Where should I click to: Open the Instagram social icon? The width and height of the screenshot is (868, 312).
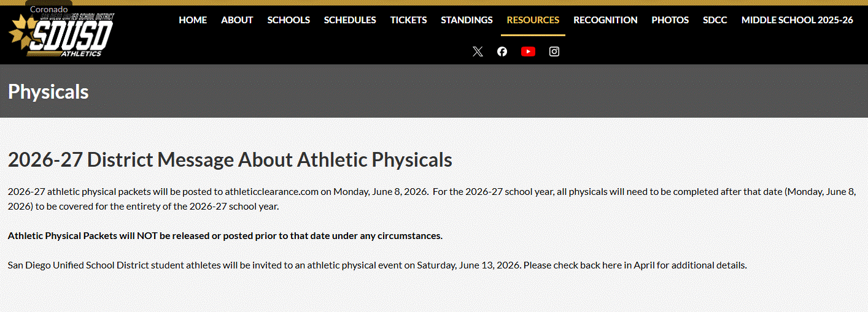[554, 51]
